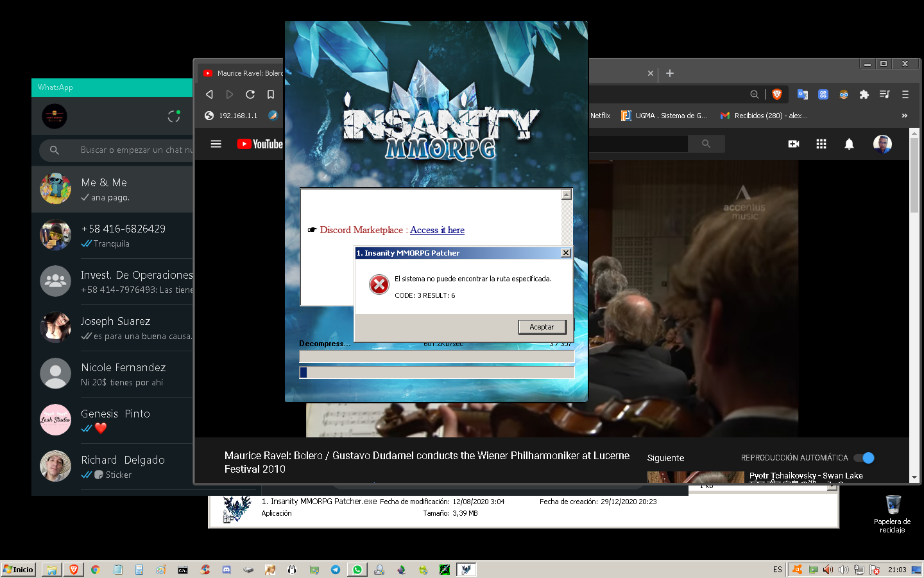Open the Joseph Suarez WhatsApp chat
Screen dimensions: 924x578
click(116, 328)
